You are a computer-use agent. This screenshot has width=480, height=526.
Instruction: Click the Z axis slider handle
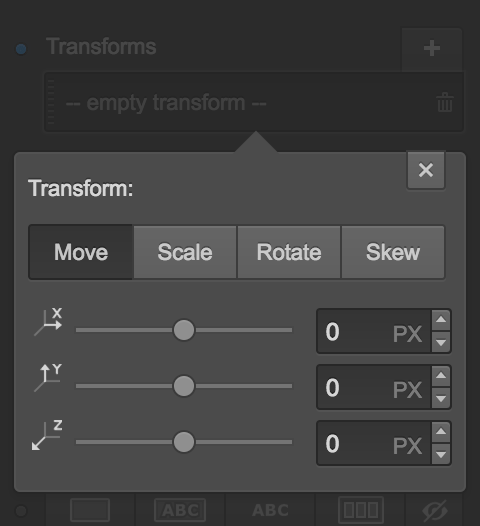(x=184, y=442)
